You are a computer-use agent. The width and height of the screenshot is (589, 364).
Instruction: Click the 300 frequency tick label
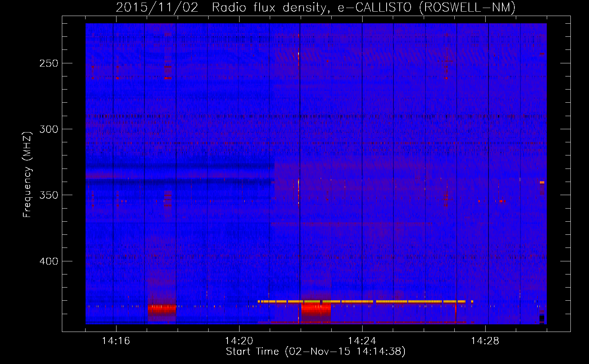click(49, 129)
